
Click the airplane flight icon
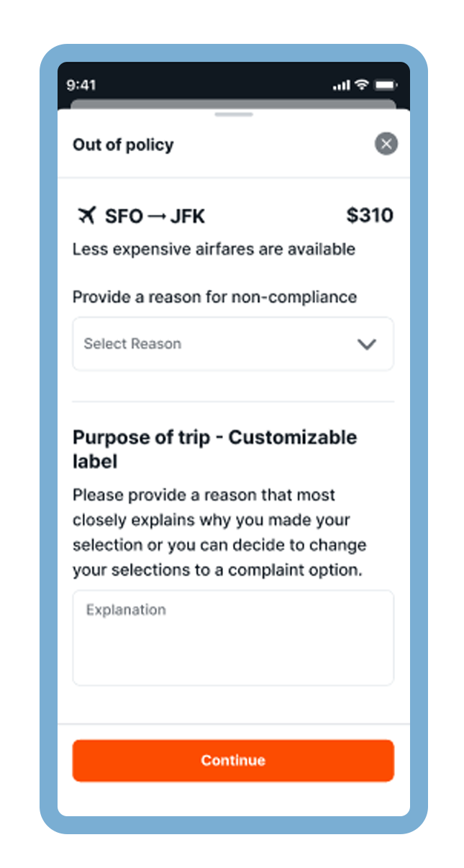tap(86, 215)
